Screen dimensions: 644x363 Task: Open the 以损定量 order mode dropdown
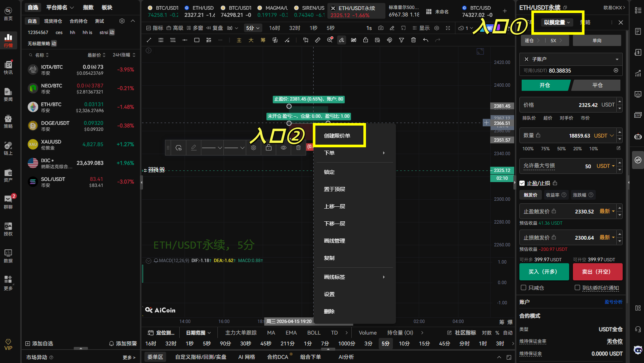pos(557,22)
